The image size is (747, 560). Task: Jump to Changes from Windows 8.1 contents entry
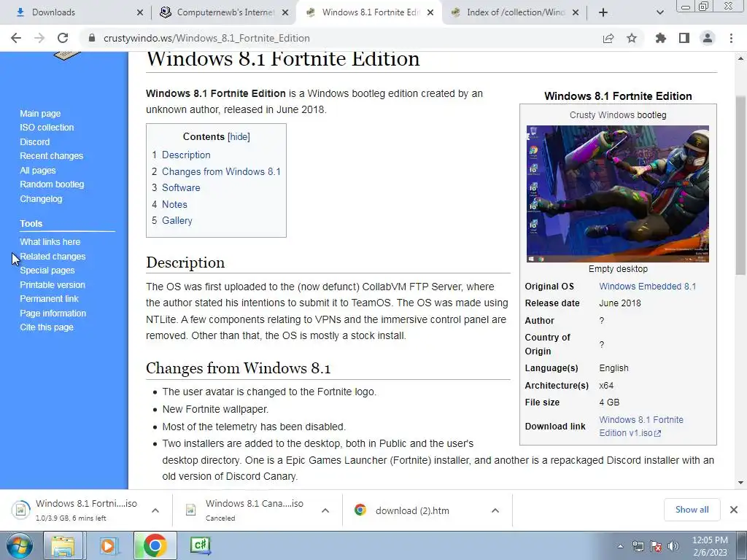(221, 171)
